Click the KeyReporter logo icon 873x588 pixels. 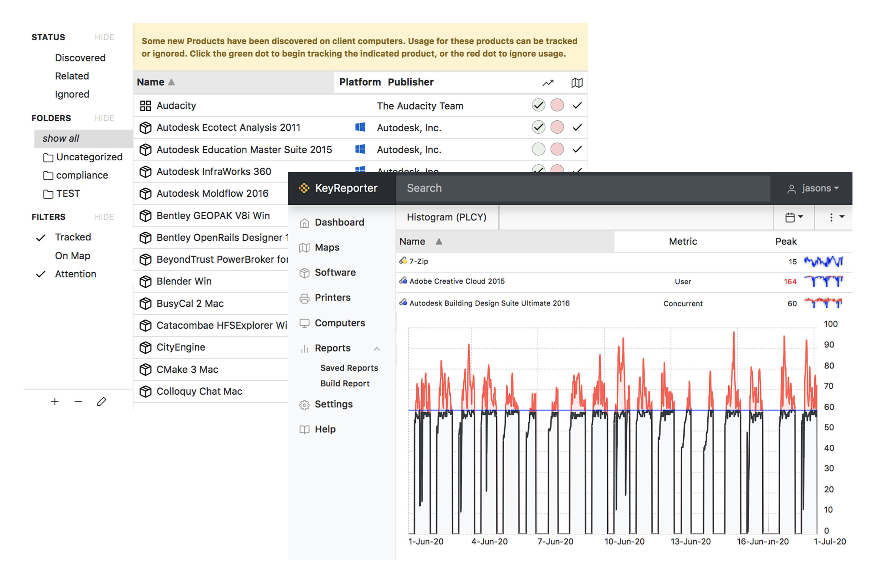[304, 188]
